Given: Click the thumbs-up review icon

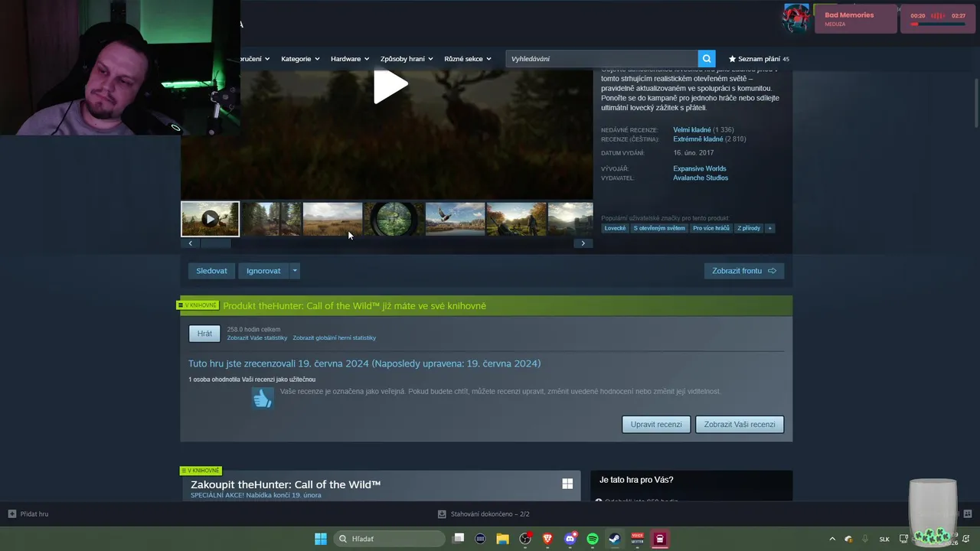Looking at the screenshot, I should 263,398.
